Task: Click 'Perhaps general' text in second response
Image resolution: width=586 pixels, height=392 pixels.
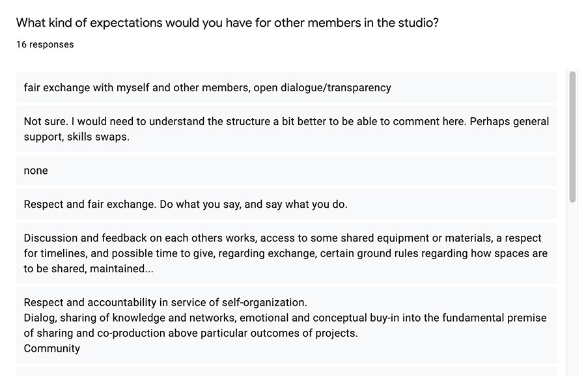Action: coord(509,122)
